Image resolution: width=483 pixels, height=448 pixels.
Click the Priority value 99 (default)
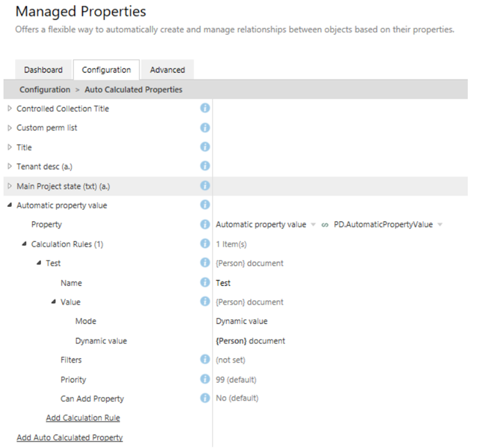coord(236,380)
